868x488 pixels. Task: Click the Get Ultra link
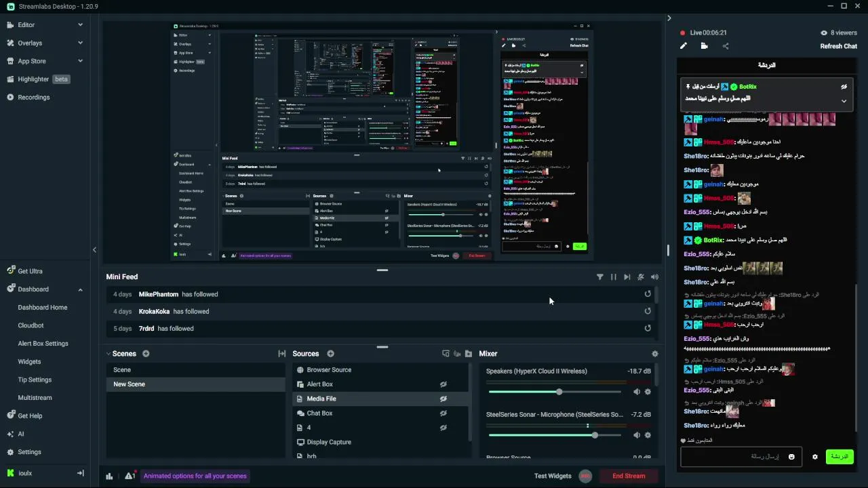click(30, 271)
